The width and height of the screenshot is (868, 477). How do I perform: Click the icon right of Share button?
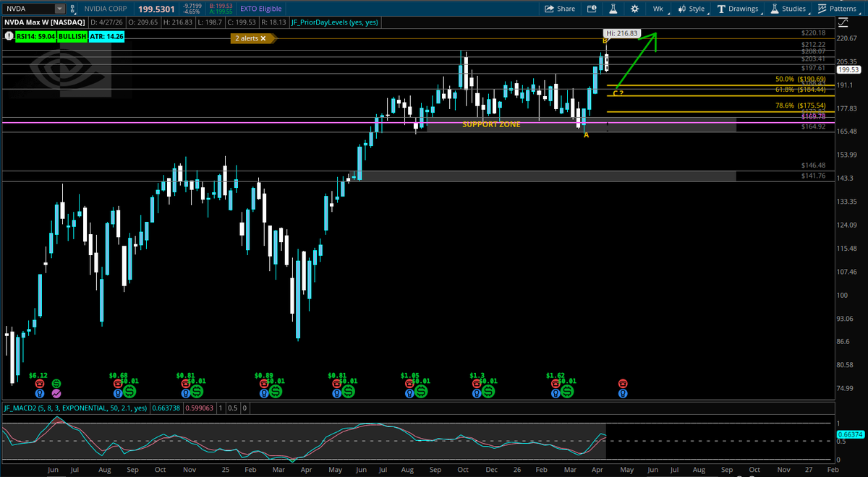(592, 9)
